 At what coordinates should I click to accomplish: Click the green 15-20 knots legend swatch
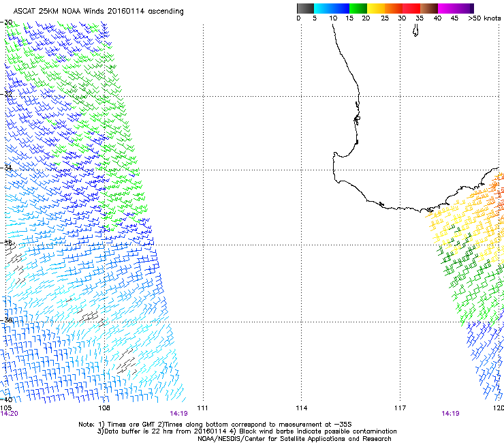[358, 8]
